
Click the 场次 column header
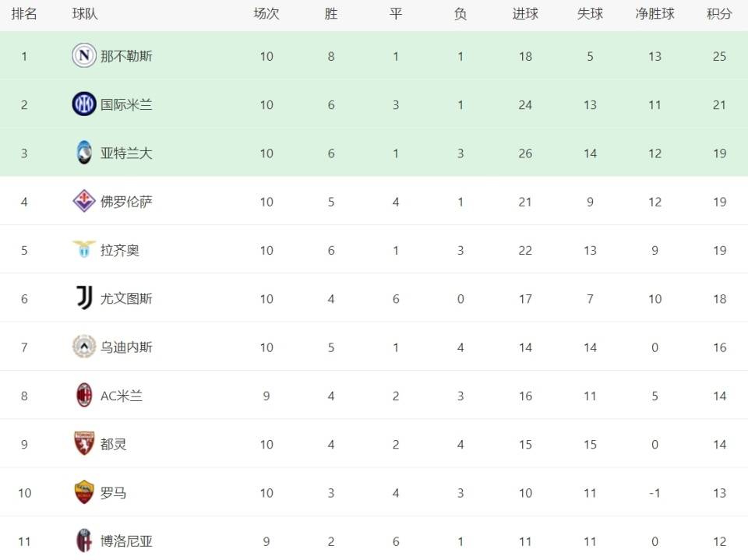pyautogui.click(x=266, y=14)
